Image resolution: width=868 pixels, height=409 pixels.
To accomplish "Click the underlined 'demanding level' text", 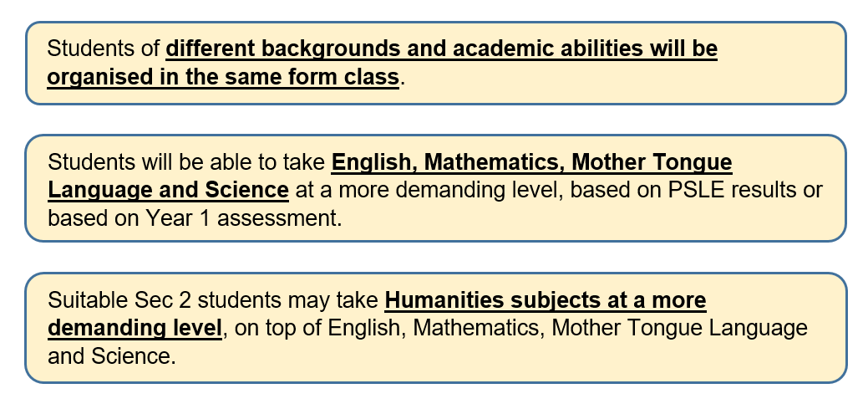I will pos(135,328).
